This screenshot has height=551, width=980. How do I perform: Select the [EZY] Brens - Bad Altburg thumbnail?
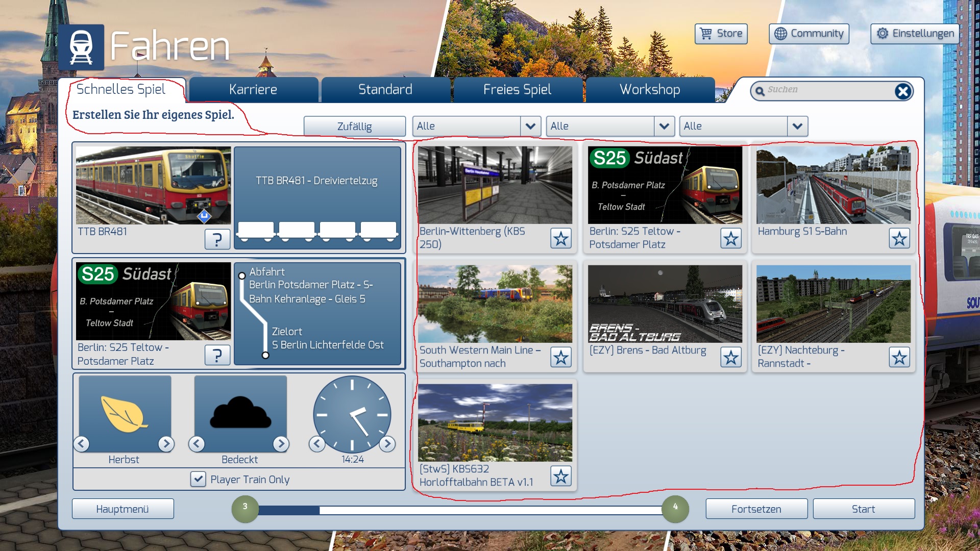tap(665, 304)
